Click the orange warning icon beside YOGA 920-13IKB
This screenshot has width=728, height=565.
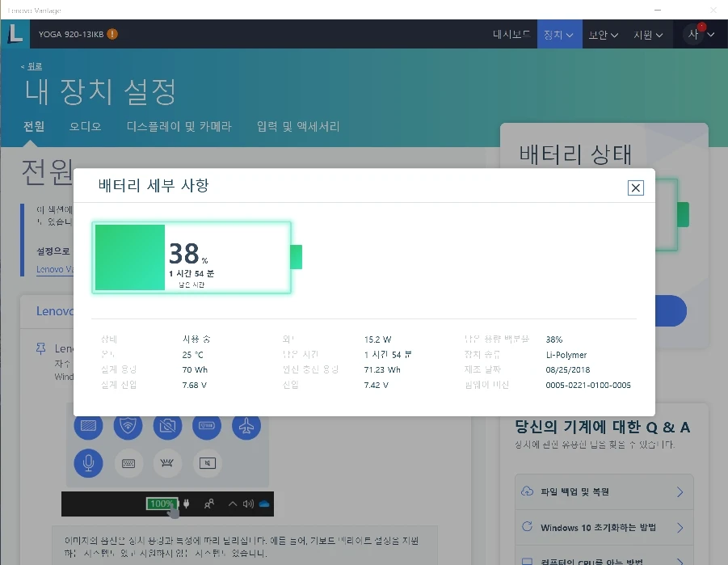pos(112,34)
